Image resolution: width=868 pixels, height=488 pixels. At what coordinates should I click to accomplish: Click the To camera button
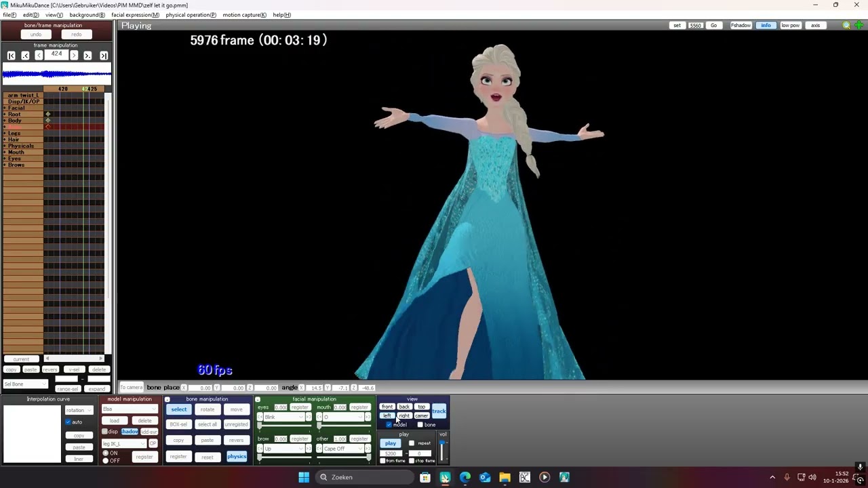coord(132,388)
